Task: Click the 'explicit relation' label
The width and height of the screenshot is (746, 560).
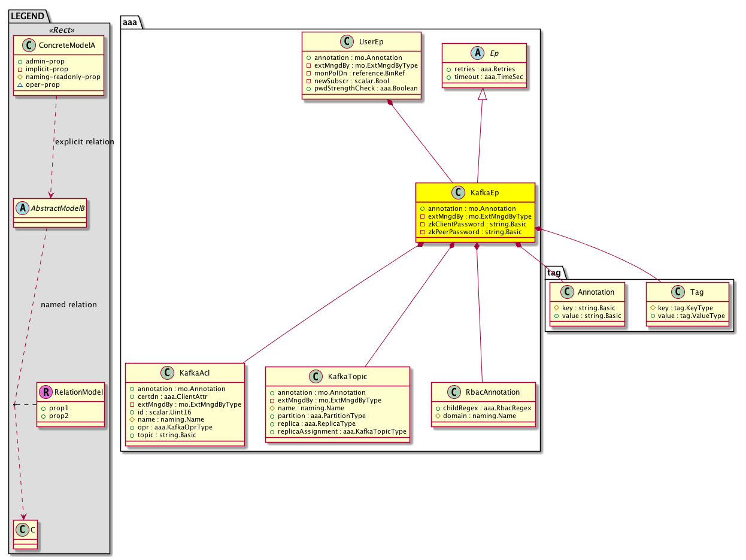Action: (x=84, y=142)
